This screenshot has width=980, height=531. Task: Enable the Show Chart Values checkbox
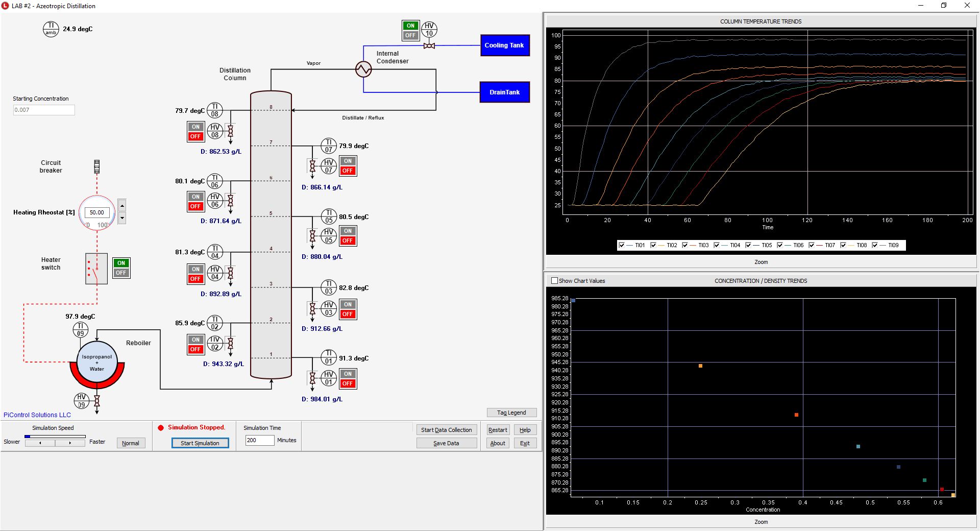tap(555, 281)
